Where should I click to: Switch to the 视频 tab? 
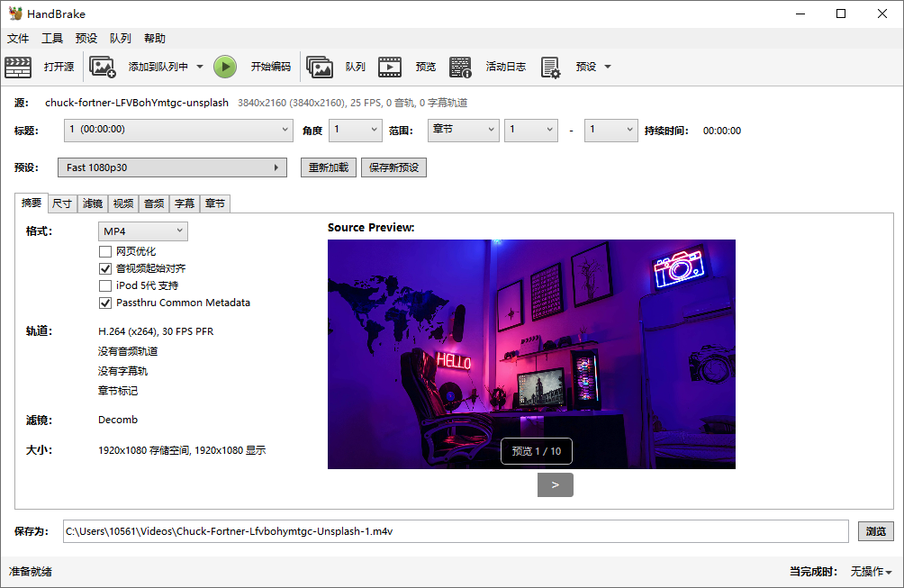point(122,204)
